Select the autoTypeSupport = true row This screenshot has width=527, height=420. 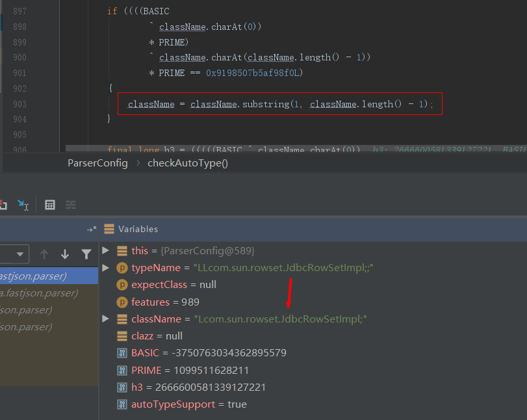point(313,404)
